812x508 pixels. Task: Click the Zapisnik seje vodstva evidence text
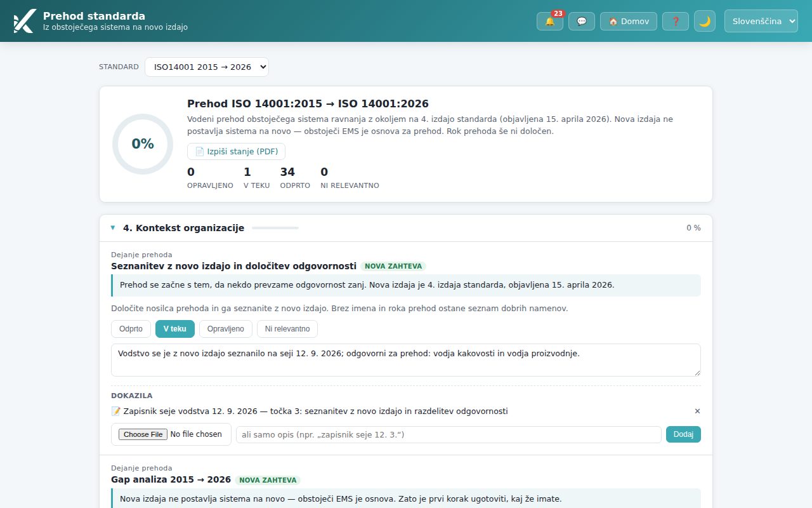click(315, 411)
